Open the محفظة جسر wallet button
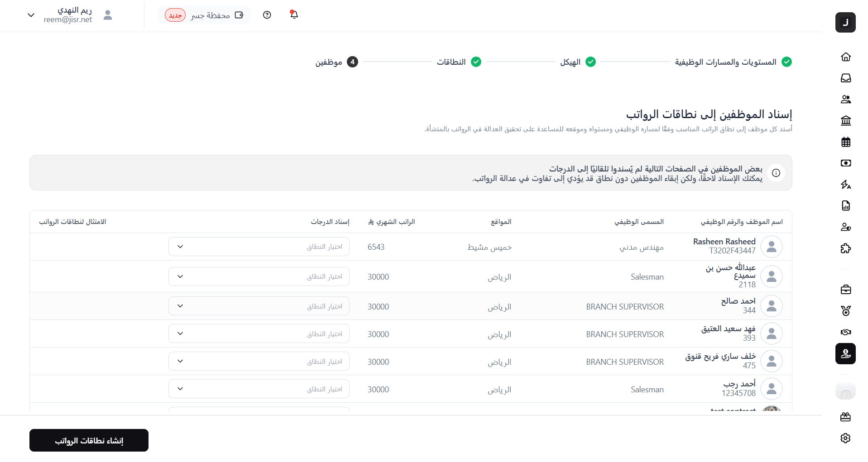The width and height of the screenshot is (868, 462). tap(204, 15)
